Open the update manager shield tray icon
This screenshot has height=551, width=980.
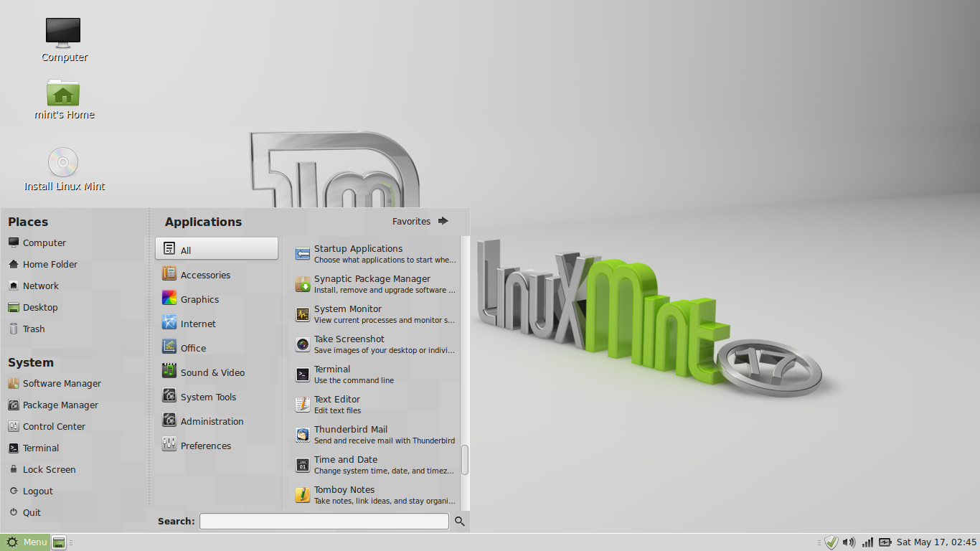(831, 542)
